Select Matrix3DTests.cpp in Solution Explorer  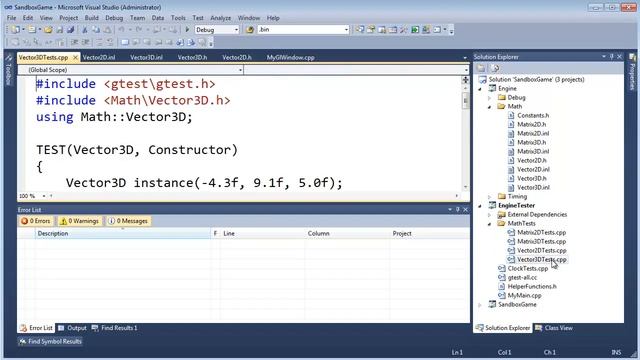541,241
